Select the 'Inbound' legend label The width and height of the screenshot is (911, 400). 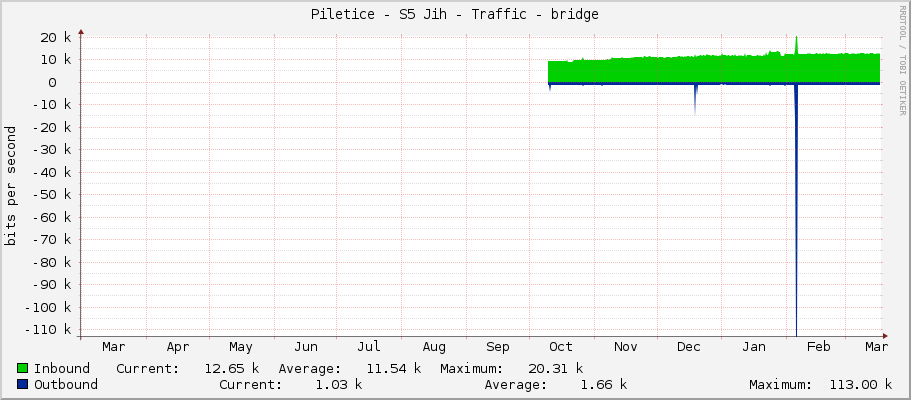click(x=62, y=369)
